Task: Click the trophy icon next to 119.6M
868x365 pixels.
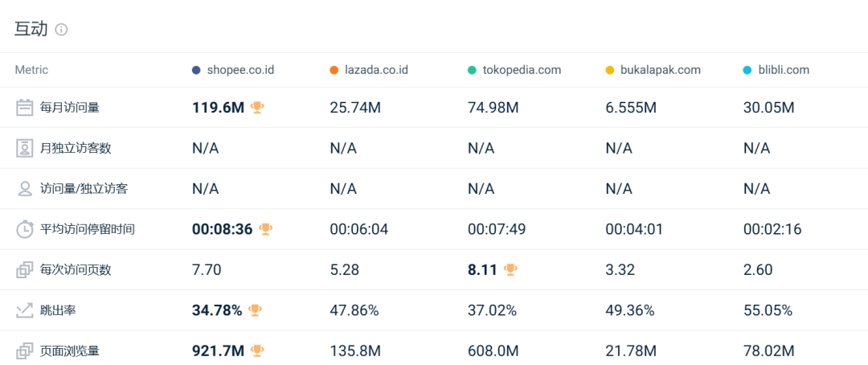Action: pos(257,108)
